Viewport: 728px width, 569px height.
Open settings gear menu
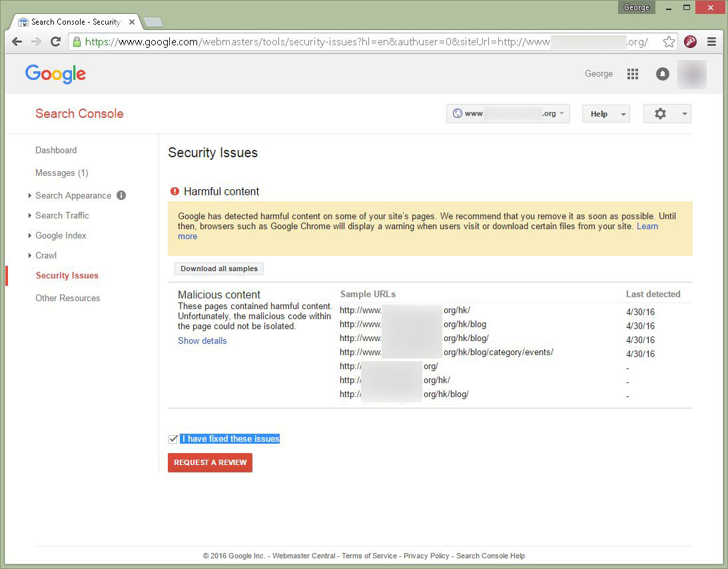pyautogui.click(x=667, y=114)
